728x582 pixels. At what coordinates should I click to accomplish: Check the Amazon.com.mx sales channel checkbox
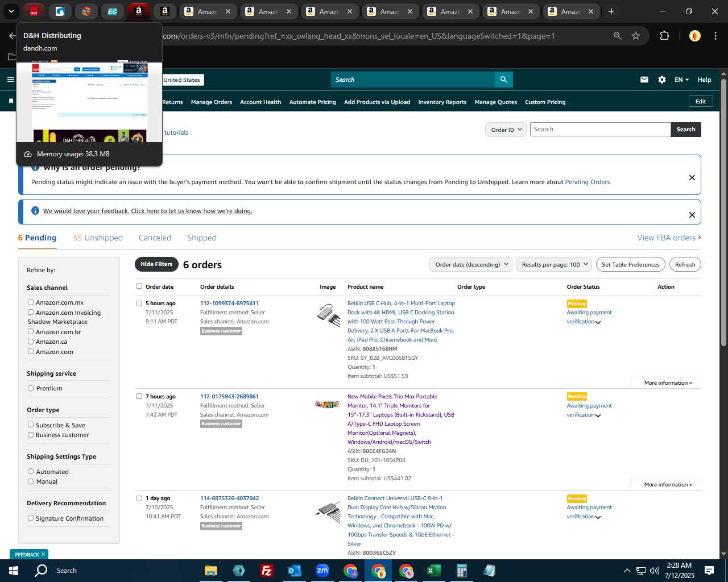[x=31, y=302]
